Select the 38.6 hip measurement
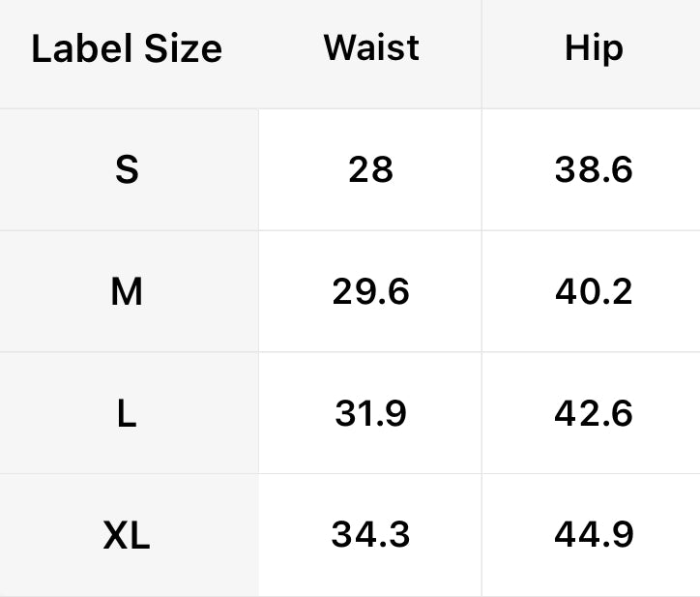The height and width of the screenshot is (597, 700). tap(593, 170)
